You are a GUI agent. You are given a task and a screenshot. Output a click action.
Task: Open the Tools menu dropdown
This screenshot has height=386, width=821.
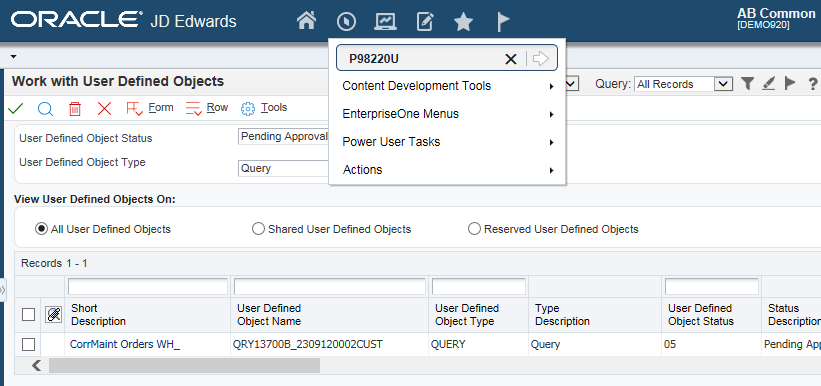[264, 108]
